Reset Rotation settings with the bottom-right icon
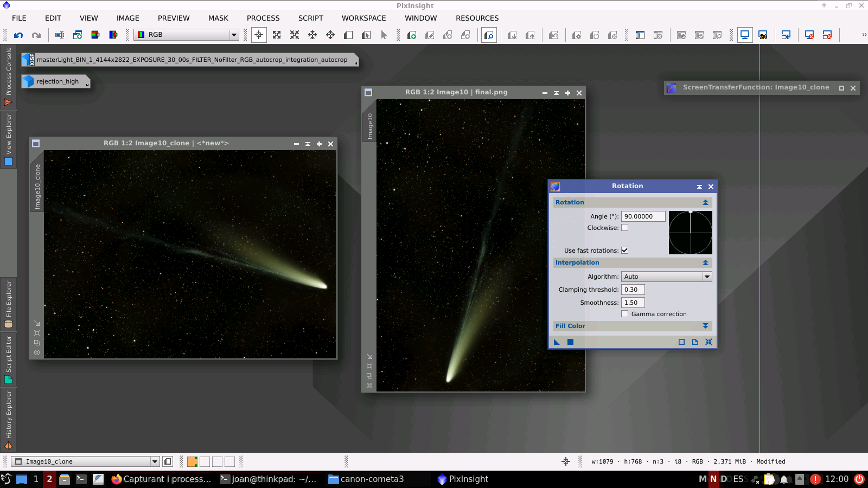Viewport: 868px width, 488px height. tap(709, 342)
